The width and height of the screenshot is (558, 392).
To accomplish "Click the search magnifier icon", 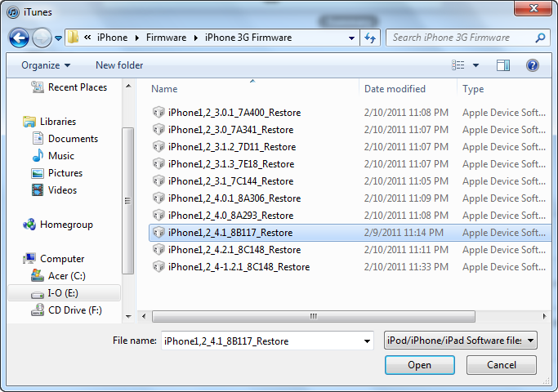I will click(540, 38).
